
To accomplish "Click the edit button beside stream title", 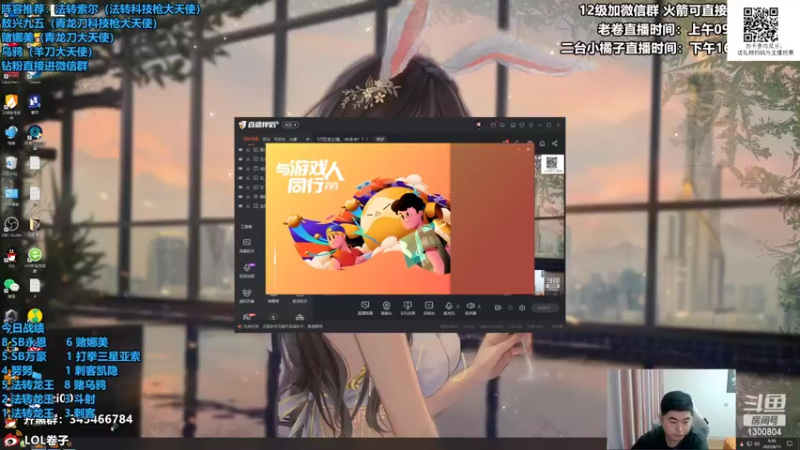I will click(x=380, y=139).
